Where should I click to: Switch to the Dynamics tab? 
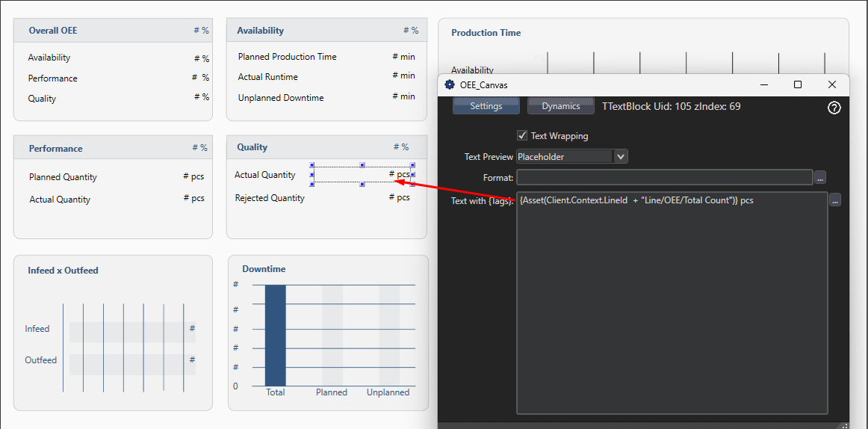pos(560,106)
